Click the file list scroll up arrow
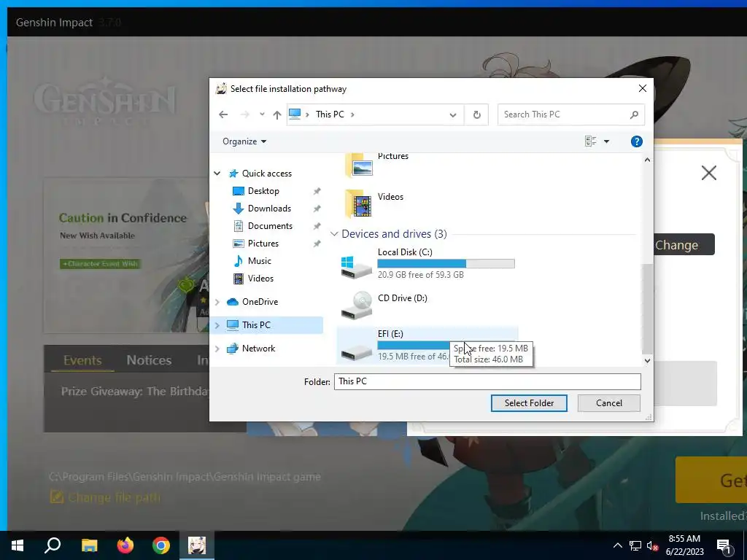Viewport: 747px width, 560px height. [x=647, y=160]
